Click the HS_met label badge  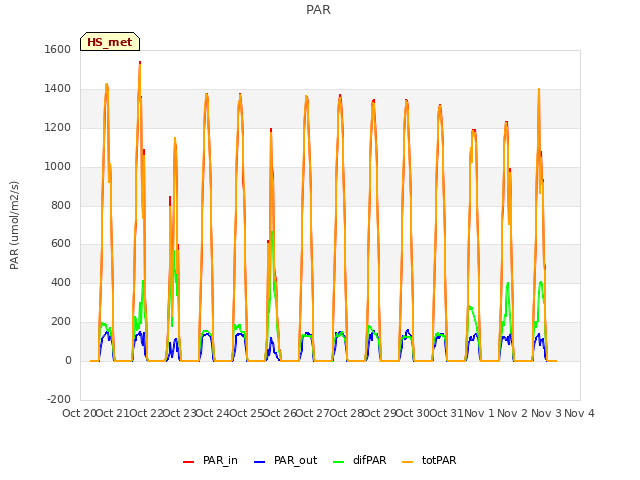click(x=110, y=42)
